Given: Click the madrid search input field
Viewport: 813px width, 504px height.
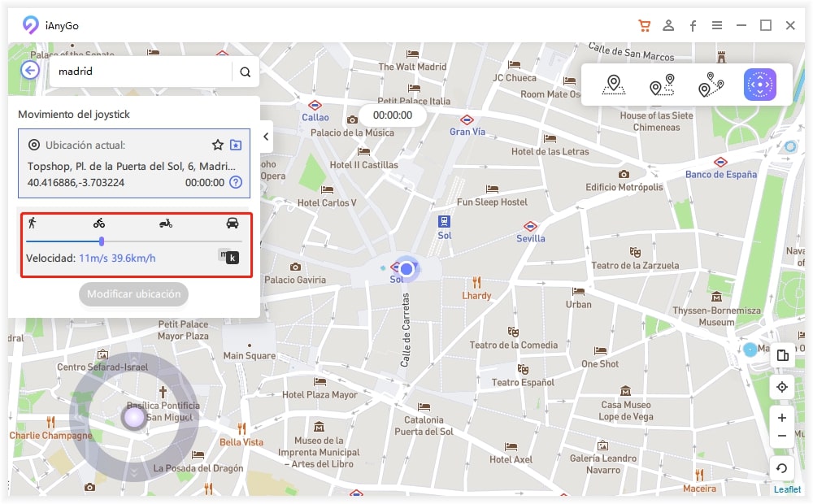Looking at the screenshot, I should 140,72.
